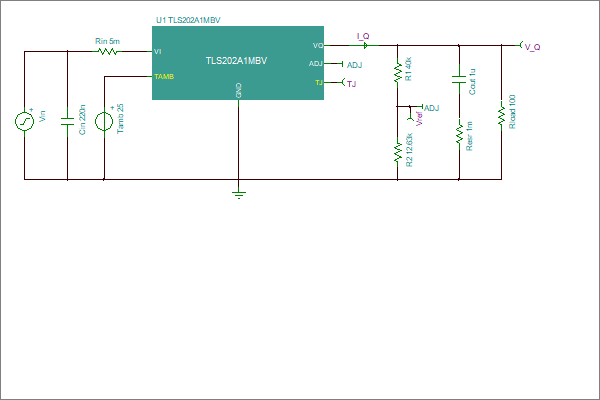Click the purple TJ probe marker
Screen dimensions: 600x400
(x=344, y=82)
